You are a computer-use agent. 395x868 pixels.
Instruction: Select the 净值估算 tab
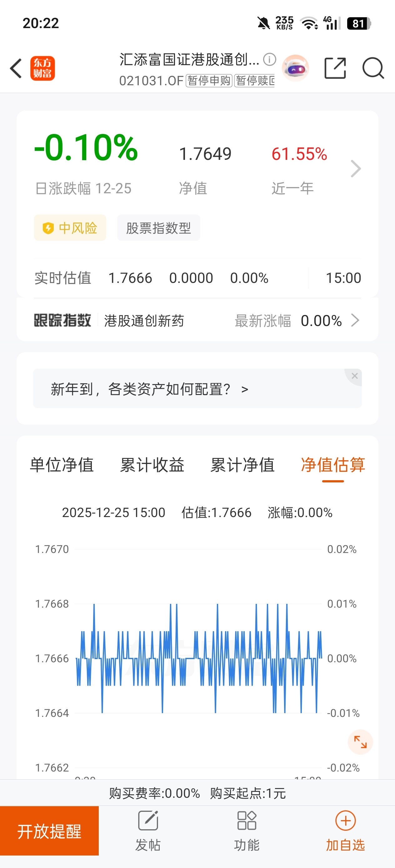[x=333, y=465]
